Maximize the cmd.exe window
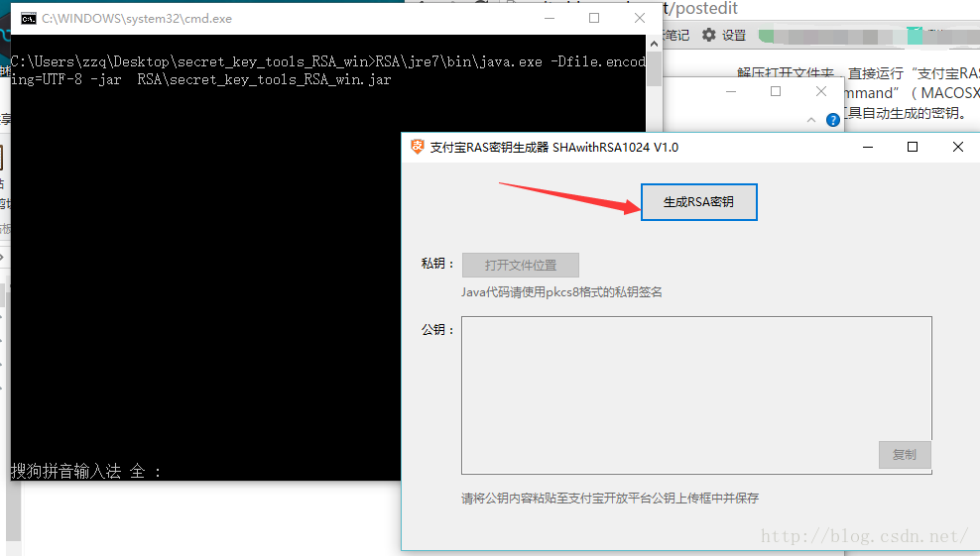This screenshot has width=980, height=556. click(594, 18)
